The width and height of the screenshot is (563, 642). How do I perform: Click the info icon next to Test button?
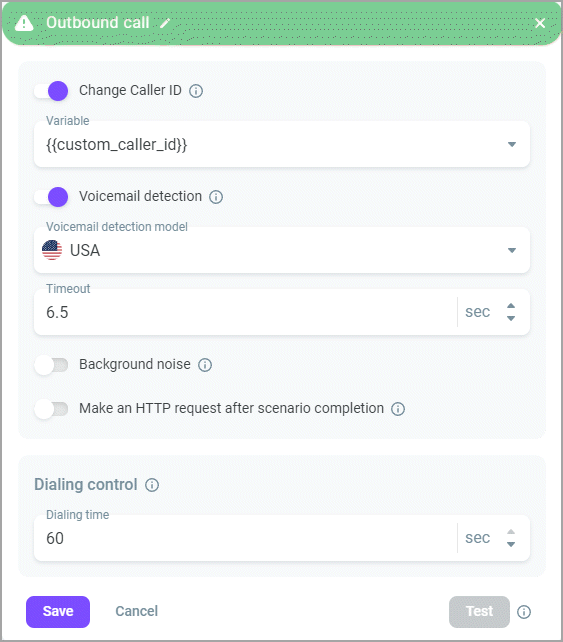[524, 612]
